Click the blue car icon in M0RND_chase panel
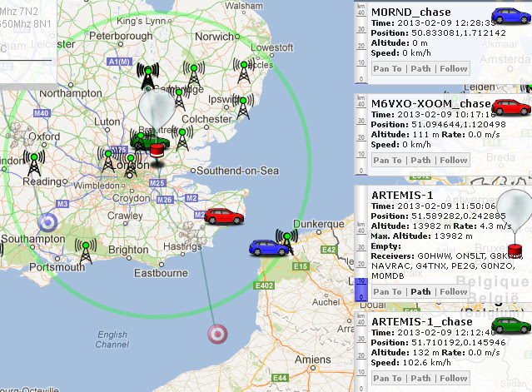 (x=511, y=16)
